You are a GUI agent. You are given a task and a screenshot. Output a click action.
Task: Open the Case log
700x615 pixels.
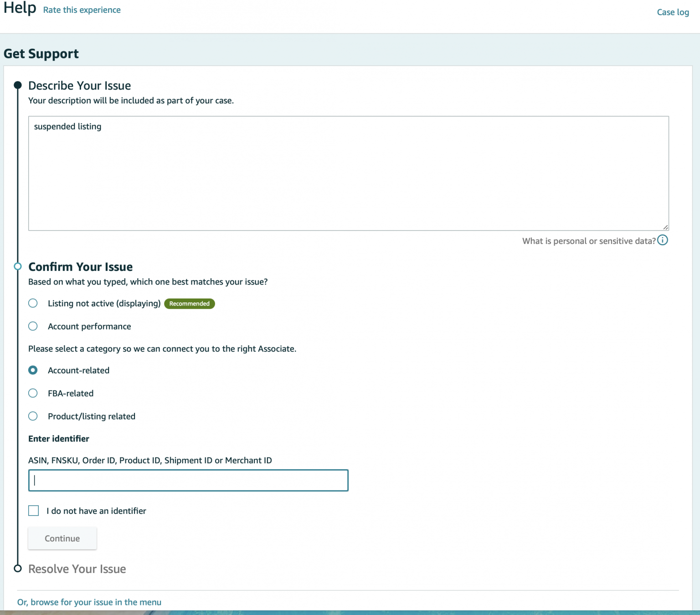point(673,12)
